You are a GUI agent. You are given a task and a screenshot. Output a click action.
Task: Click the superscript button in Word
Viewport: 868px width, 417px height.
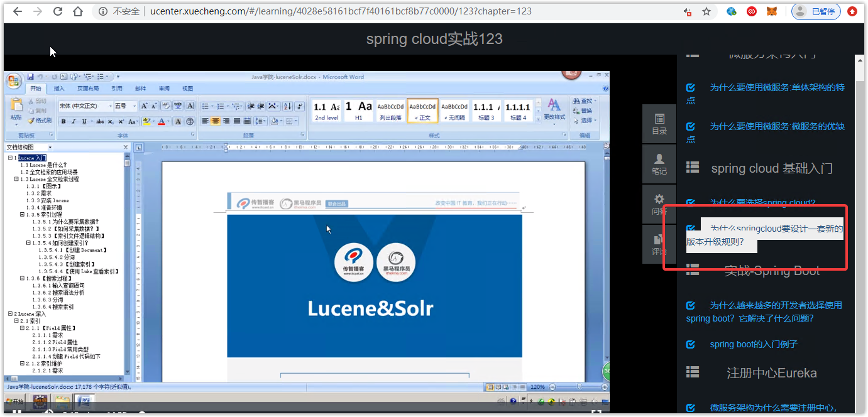click(x=120, y=121)
